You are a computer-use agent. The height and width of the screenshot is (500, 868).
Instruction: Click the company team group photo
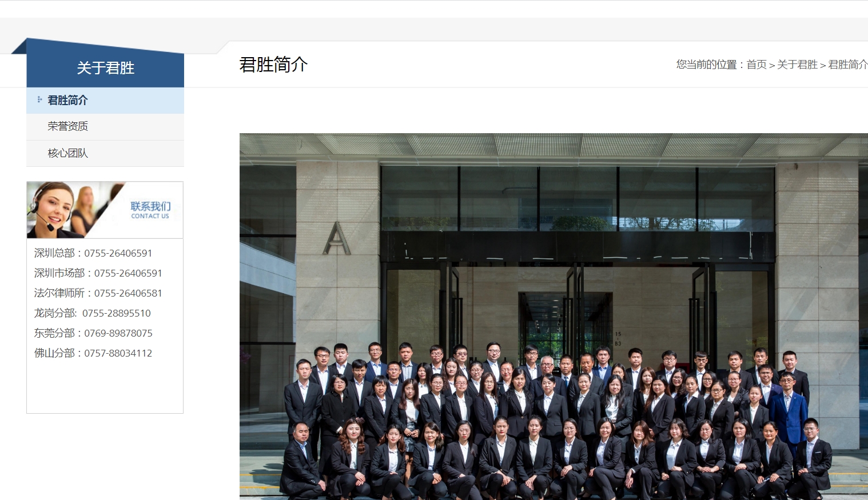pos(554,317)
